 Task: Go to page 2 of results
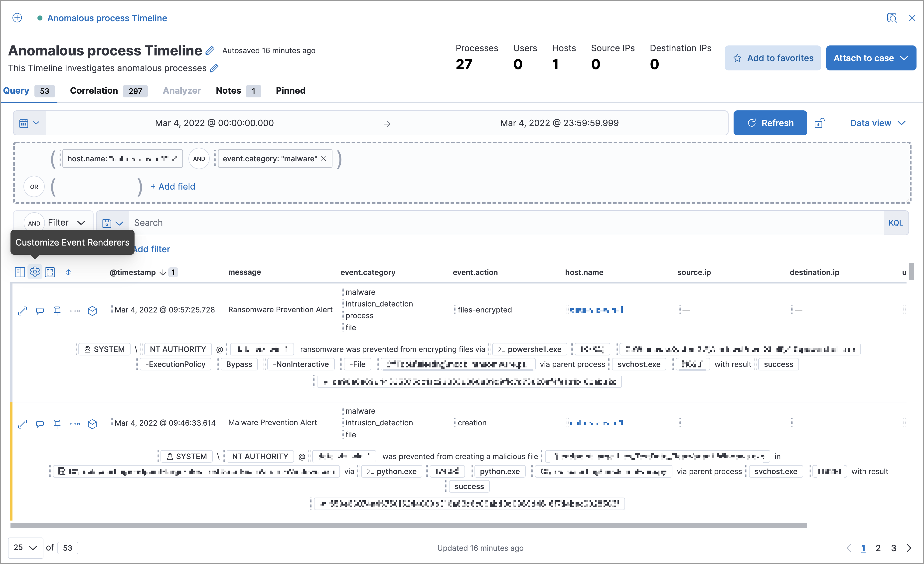tap(878, 548)
